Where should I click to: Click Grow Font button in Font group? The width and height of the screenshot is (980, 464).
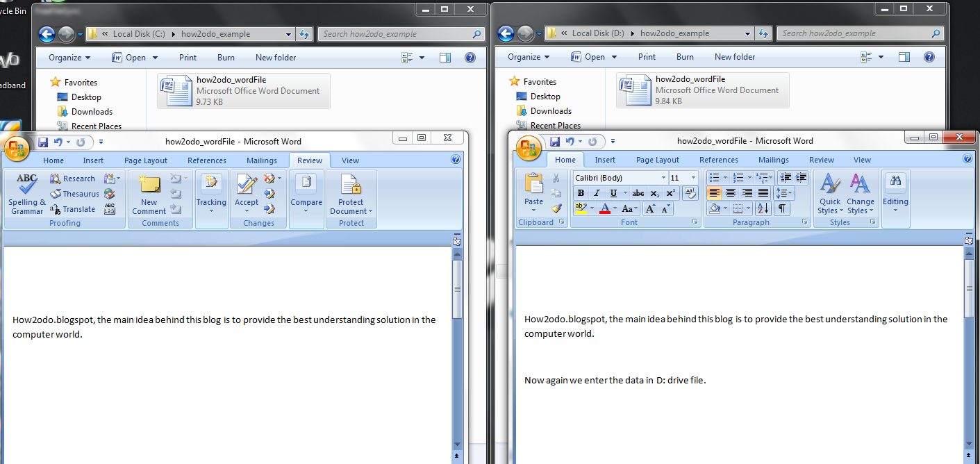650,208
